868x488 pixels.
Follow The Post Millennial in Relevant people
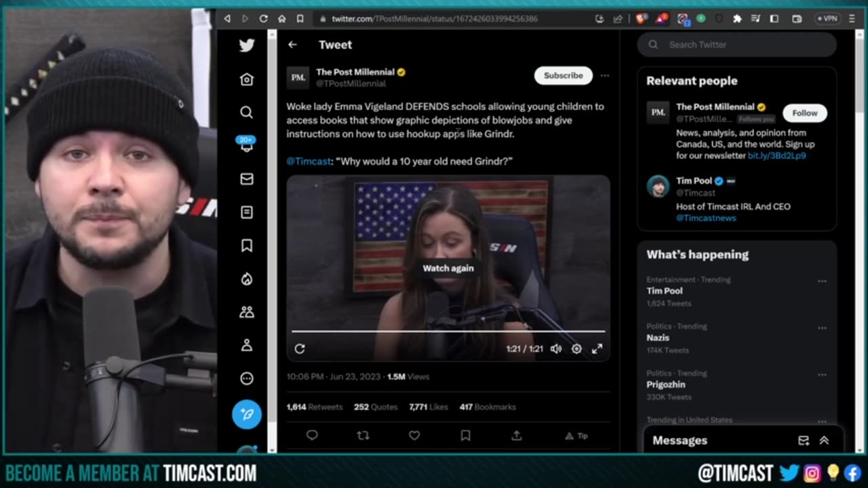pyautogui.click(x=805, y=113)
